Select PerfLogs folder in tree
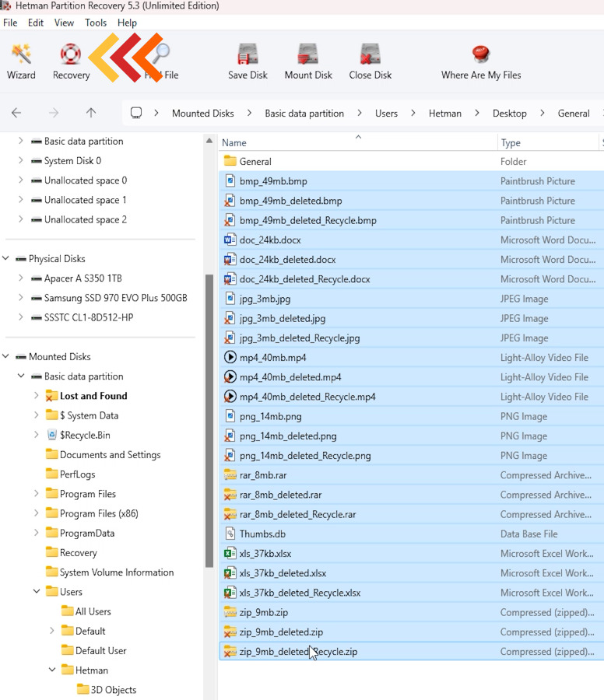The height and width of the screenshot is (700, 604). tap(77, 474)
